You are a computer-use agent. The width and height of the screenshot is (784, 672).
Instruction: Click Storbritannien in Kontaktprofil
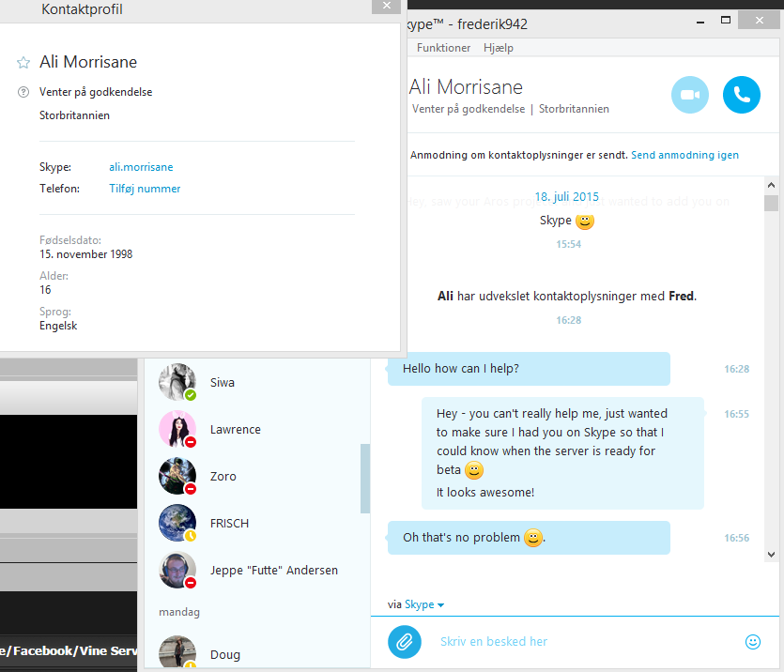coord(74,115)
